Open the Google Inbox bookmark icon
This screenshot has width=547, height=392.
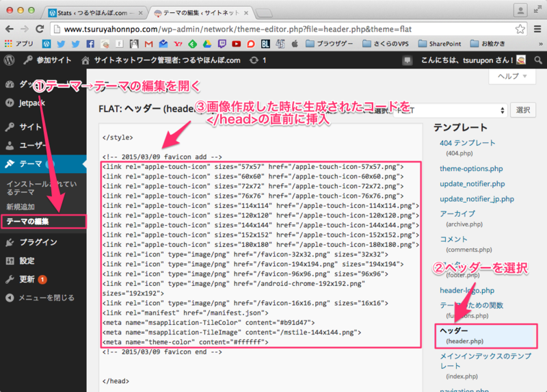163,44
